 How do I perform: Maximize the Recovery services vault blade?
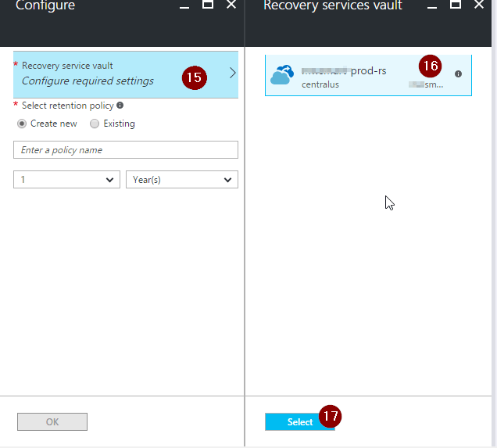pyautogui.click(x=456, y=5)
